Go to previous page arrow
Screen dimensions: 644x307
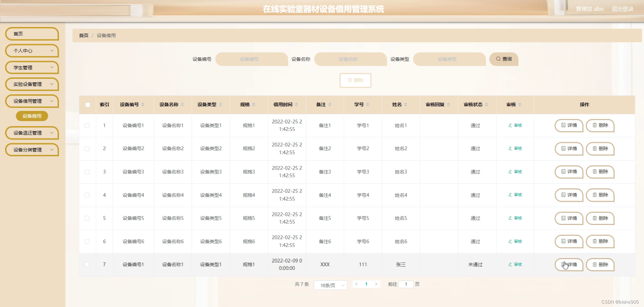coord(357,284)
